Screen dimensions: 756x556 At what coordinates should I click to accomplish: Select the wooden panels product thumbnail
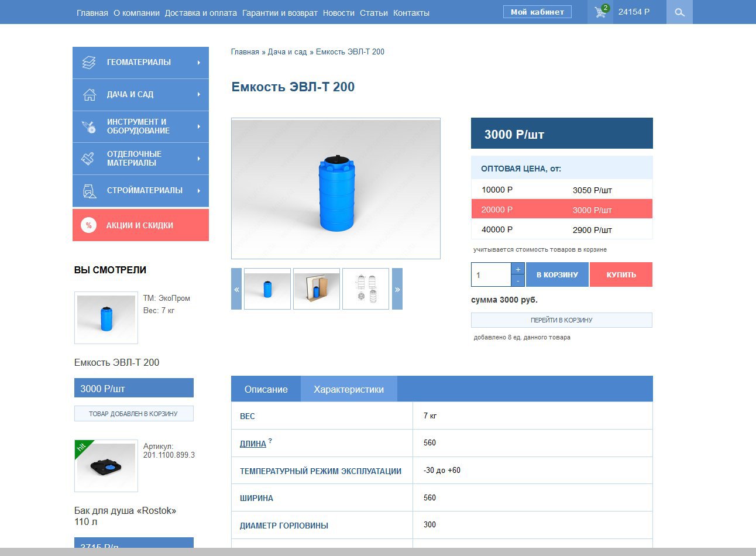(x=317, y=289)
